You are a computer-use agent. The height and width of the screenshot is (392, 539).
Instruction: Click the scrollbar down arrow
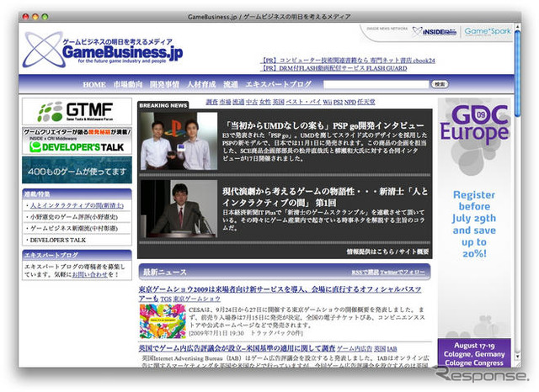517,357
